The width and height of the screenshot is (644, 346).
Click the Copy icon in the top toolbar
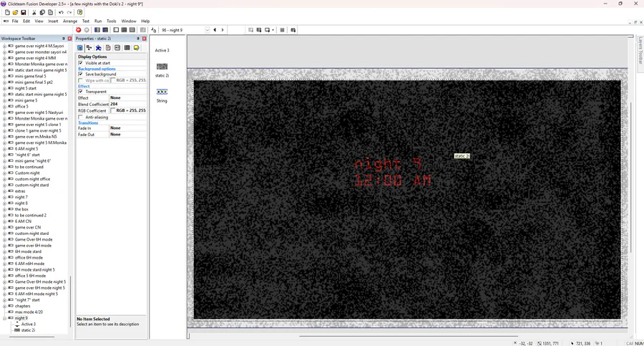point(42,12)
